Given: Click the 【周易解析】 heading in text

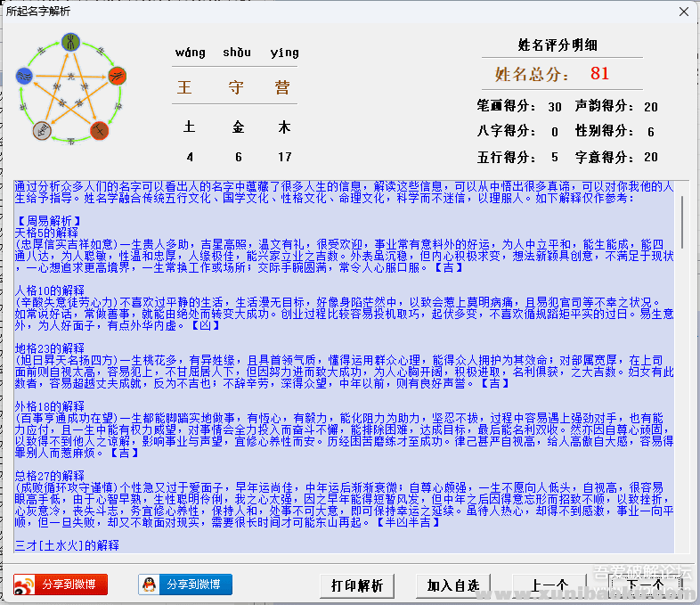Looking at the screenshot, I should point(49,220).
